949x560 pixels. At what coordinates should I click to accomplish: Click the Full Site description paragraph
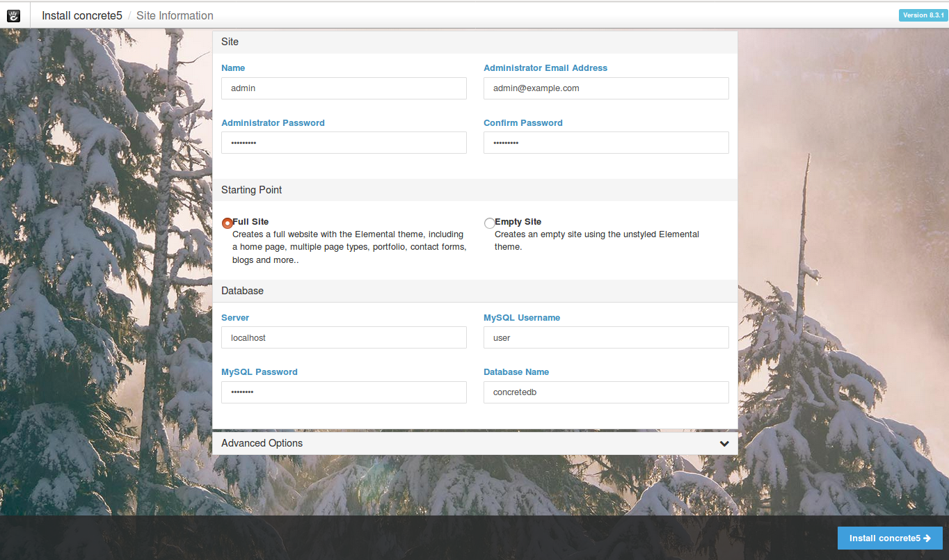[x=349, y=248]
